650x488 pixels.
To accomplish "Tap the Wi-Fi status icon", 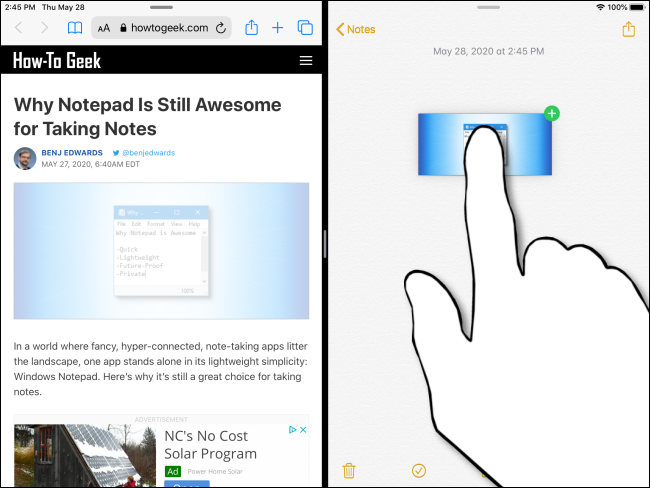I will (600, 7).
